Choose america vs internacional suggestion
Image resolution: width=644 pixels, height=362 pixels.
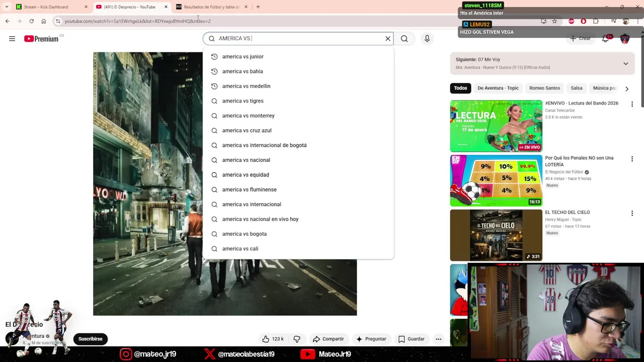point(298,204)
